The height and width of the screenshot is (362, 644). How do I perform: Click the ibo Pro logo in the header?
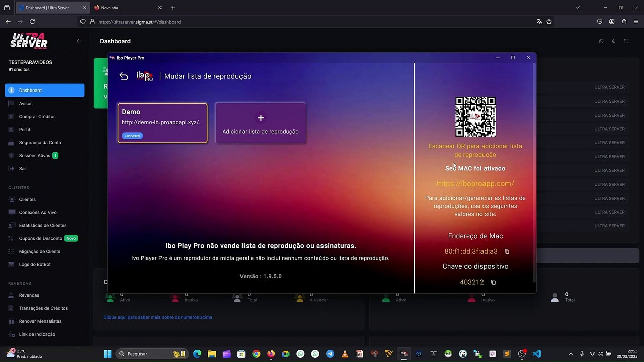coord(145,76)
